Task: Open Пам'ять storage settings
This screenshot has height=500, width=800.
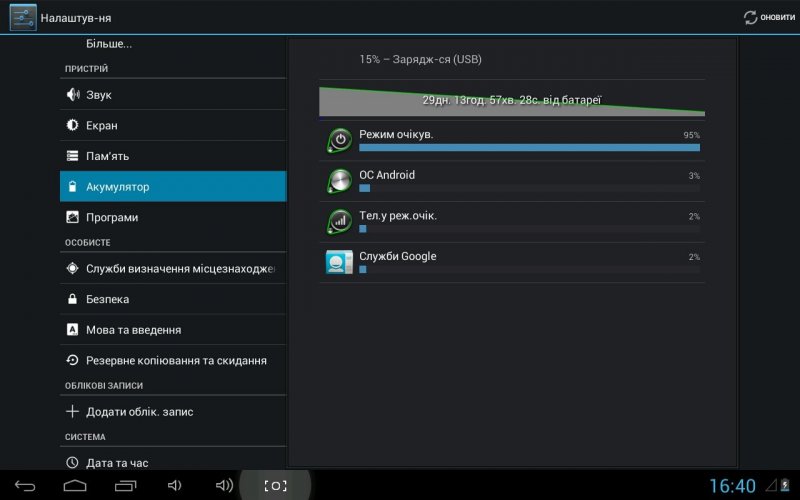Action: (173, 156)
